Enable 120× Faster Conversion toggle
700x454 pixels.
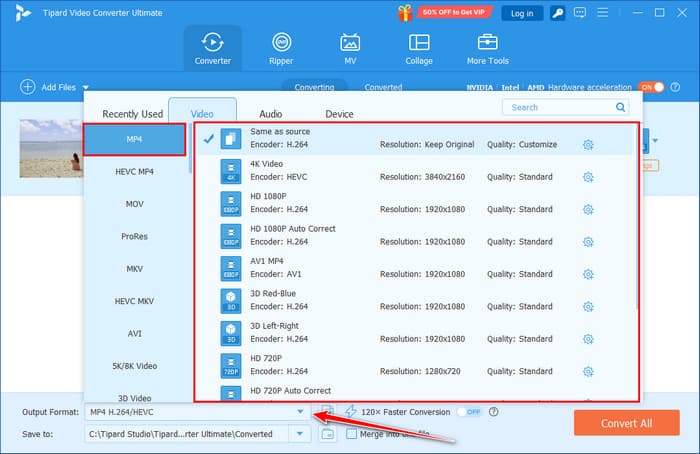point(469,411)
